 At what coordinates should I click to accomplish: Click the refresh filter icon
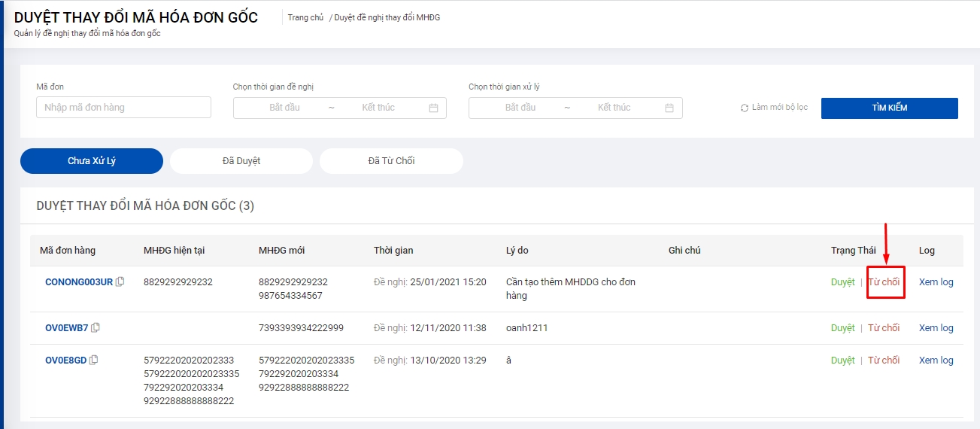tap(745, 108)
